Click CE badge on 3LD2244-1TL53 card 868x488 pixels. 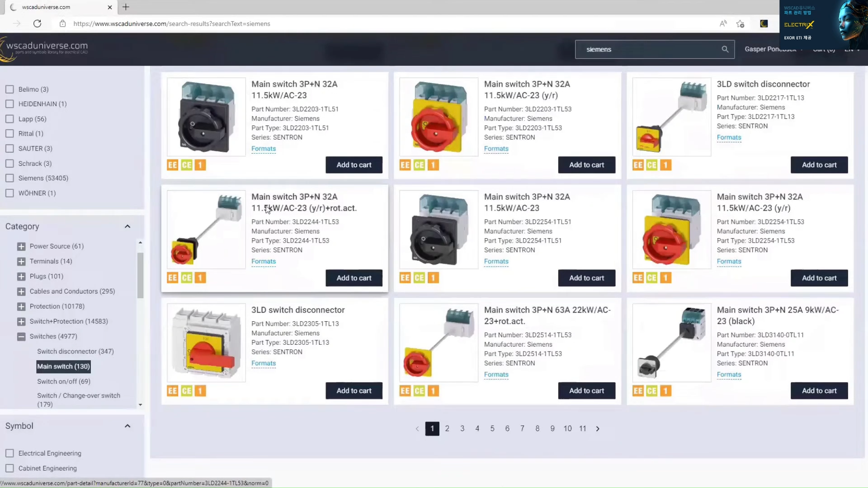coord(187,278)
